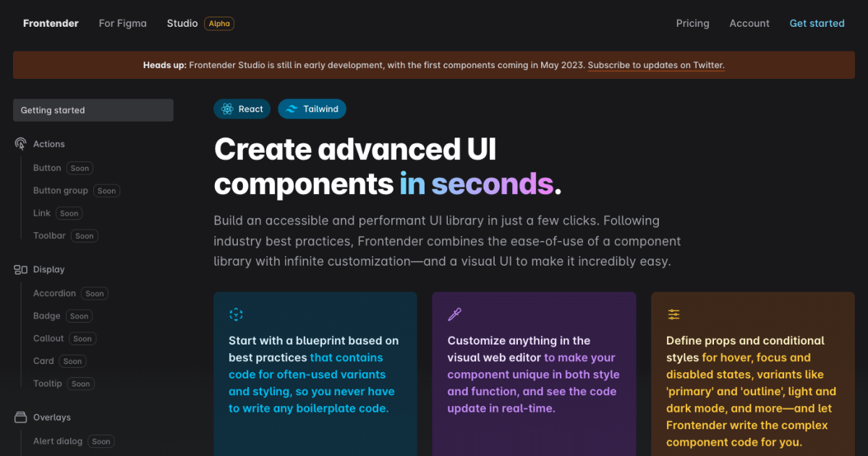Open Subscribe to updates on Twitter
The width and height of the screenshot is (868, 456).
click(655, 65)
